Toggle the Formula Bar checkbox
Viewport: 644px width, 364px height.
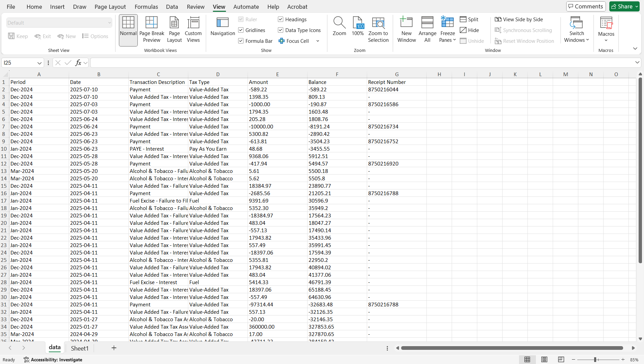click(241, 41)
